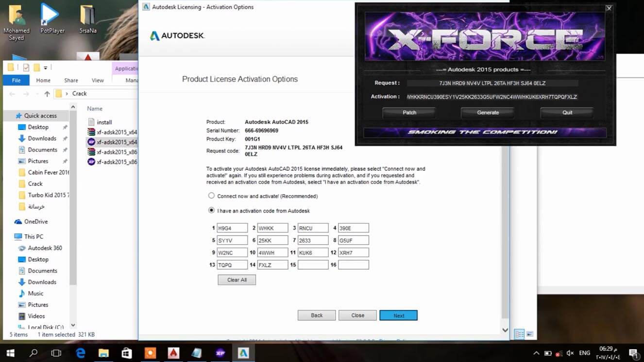Switch to the Home ribbon tab

click(x=43, y=80)
